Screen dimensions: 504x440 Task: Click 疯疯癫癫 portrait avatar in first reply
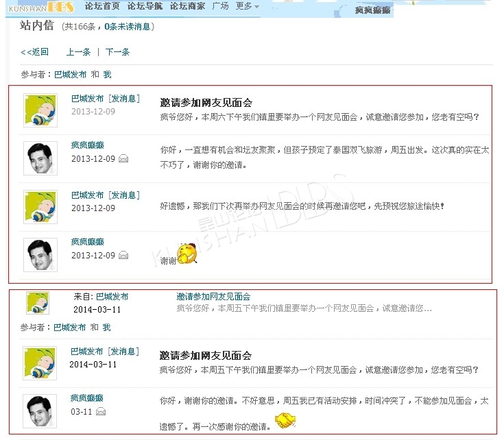pyautogui.click(x=40, y=158)
